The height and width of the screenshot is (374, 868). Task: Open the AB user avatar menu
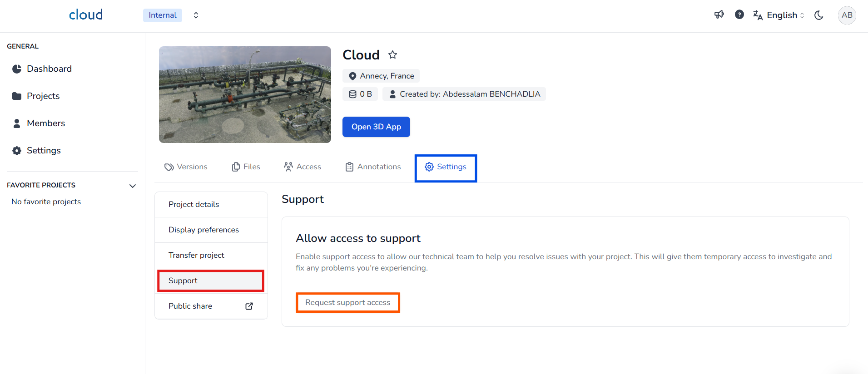tap(847, 15)
